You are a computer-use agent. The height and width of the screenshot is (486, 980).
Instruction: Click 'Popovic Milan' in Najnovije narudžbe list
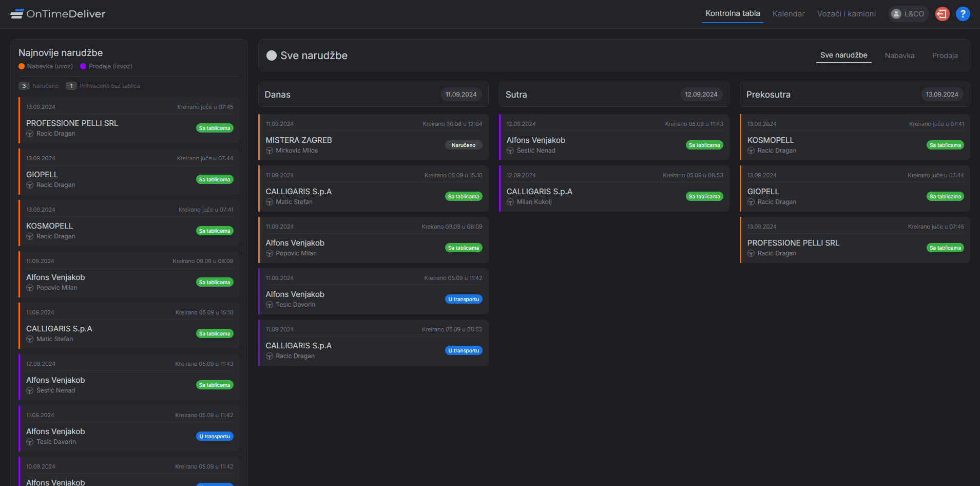click(56, 288)
